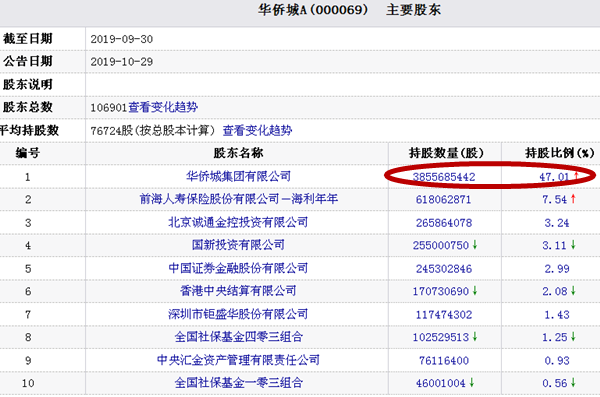Open shareholder 前海人寿保险股份有限公司－海利年年

[238, 199]
